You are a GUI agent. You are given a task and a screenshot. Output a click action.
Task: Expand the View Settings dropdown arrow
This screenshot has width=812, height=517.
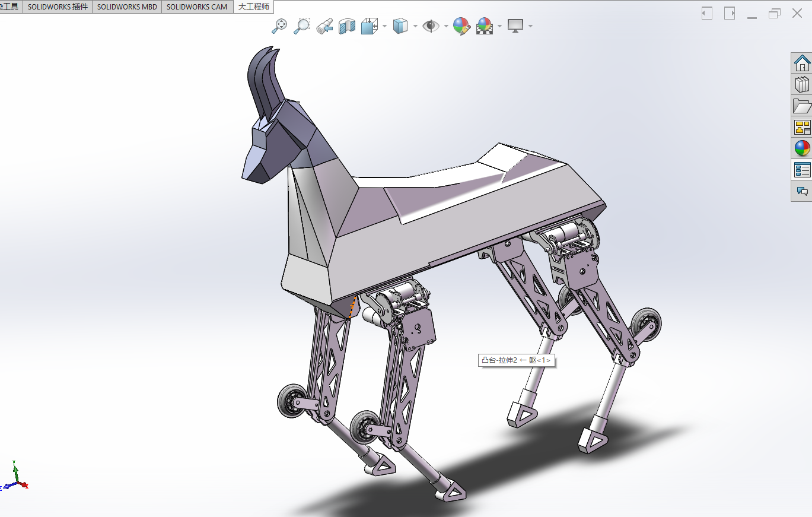[530, 26]
